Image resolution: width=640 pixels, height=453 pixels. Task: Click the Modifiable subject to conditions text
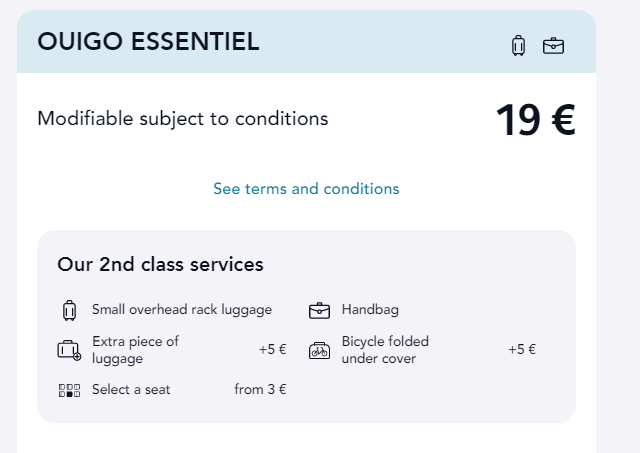(182, 119)
